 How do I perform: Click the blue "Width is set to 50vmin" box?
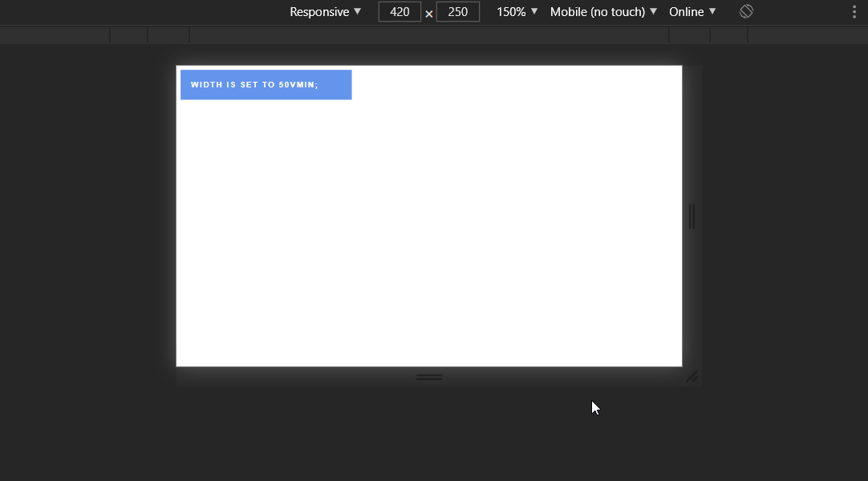(266, 85)
